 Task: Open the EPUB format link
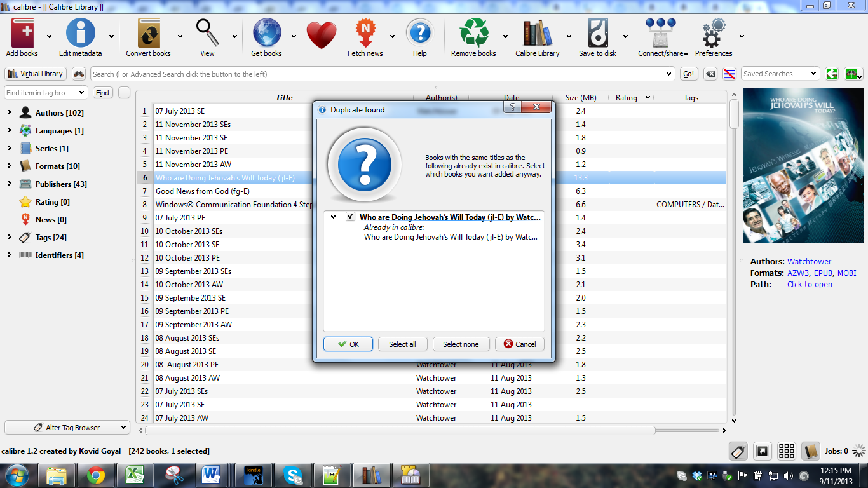tap(823, 273)
